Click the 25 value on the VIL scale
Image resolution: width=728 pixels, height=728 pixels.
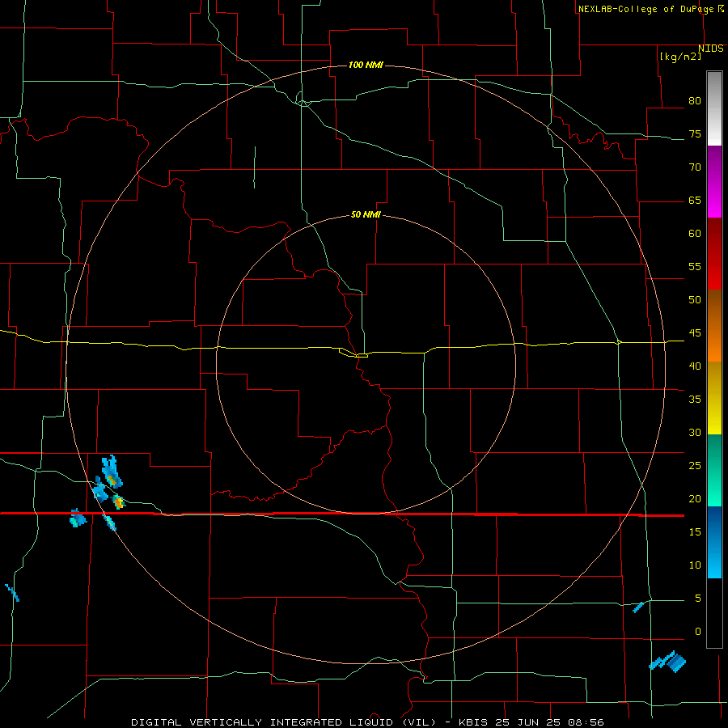click(695, 465)
